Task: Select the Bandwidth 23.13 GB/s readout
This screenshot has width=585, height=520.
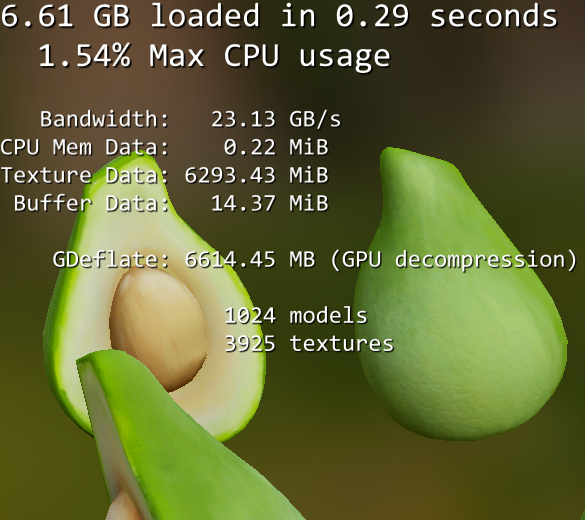Action: (x=190, y=119)
